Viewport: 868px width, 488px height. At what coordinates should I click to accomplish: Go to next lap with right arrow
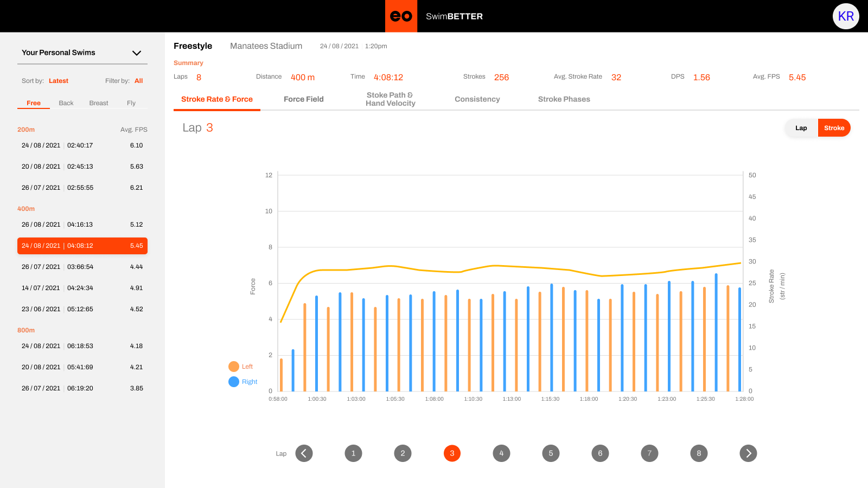tap(748, 453)
